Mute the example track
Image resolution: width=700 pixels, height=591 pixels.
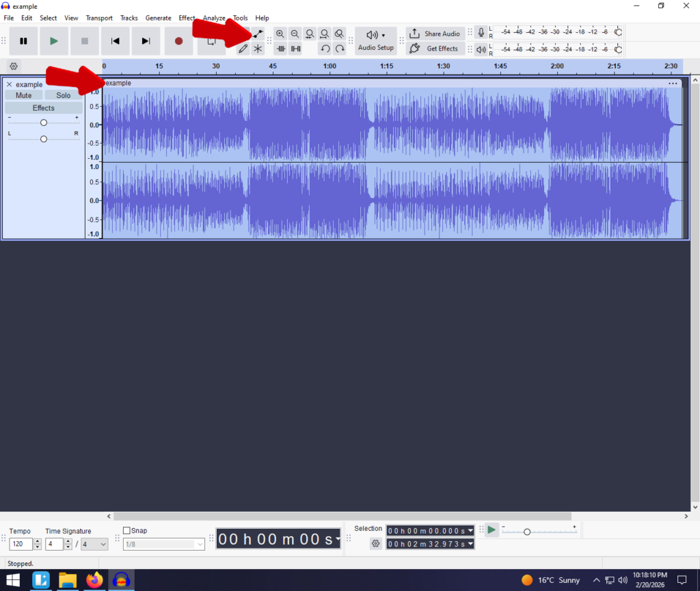[x=24, y=96]
